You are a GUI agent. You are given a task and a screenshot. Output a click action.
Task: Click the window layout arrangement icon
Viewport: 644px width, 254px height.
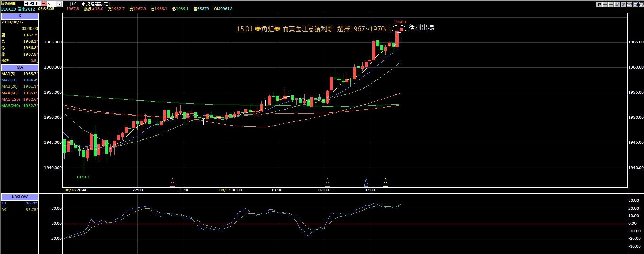(x=641, y=4)
